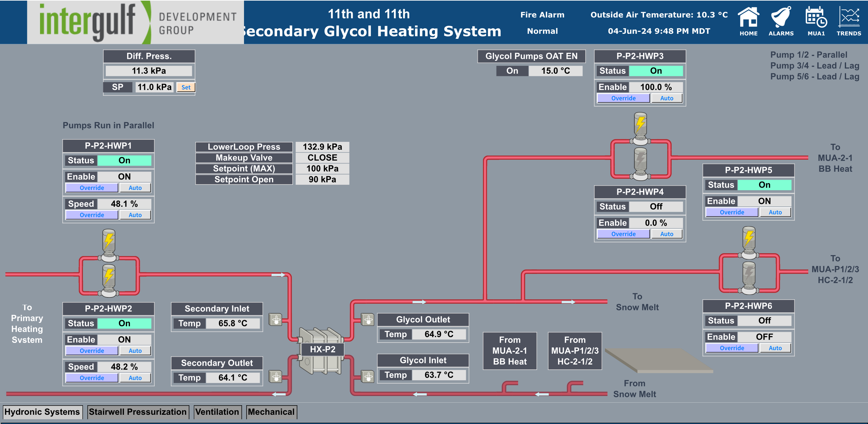Click the Setpoint (MAX) 100 kPa value
This screenshot has height=424, width=868.
(x=322, y=168)
